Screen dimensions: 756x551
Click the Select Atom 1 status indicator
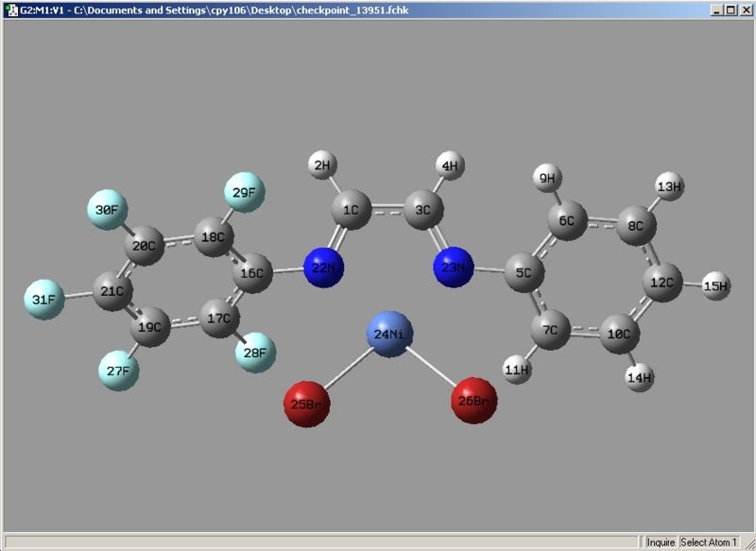709,542
